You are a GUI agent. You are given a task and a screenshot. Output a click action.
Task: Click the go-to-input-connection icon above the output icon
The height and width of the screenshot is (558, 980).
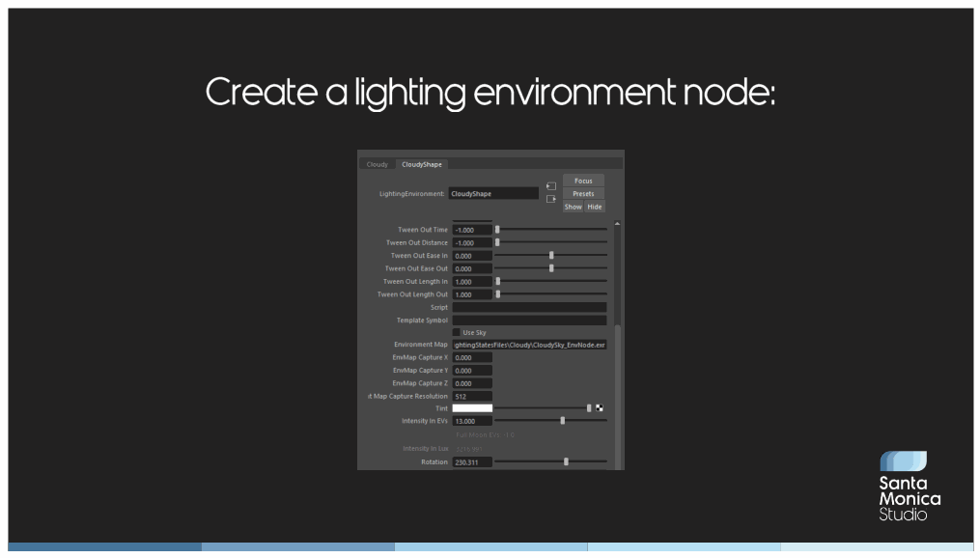pos(550,186)
